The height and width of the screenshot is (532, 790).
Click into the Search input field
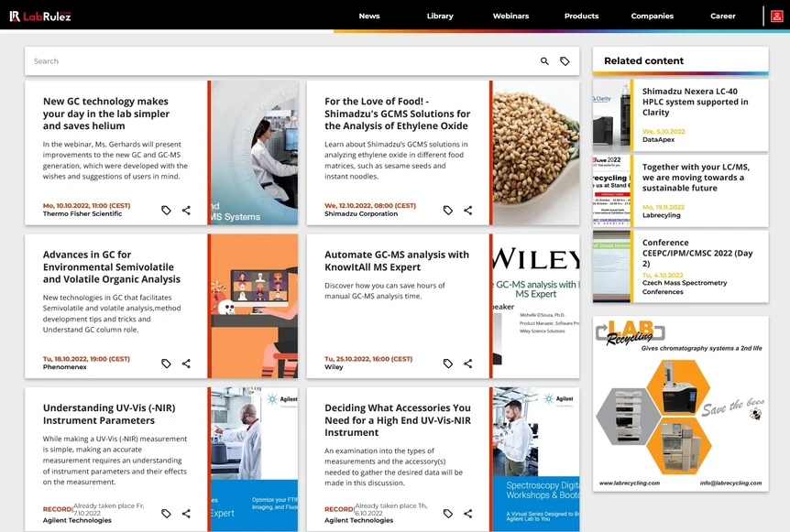click(282, 61)
